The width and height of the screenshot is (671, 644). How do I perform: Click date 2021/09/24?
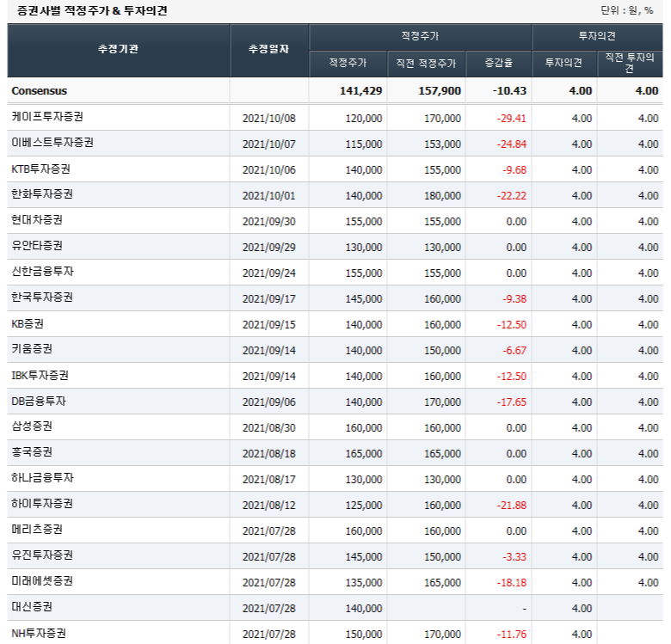point(268,273)
